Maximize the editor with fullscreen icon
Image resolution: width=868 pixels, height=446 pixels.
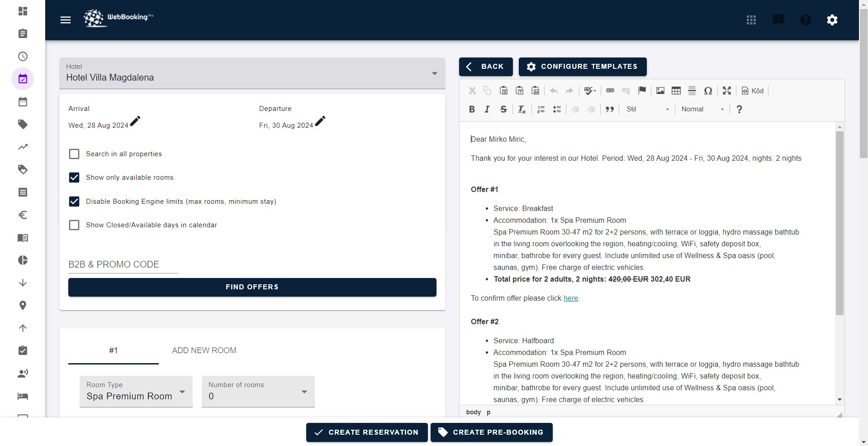[x=726, y=91]
